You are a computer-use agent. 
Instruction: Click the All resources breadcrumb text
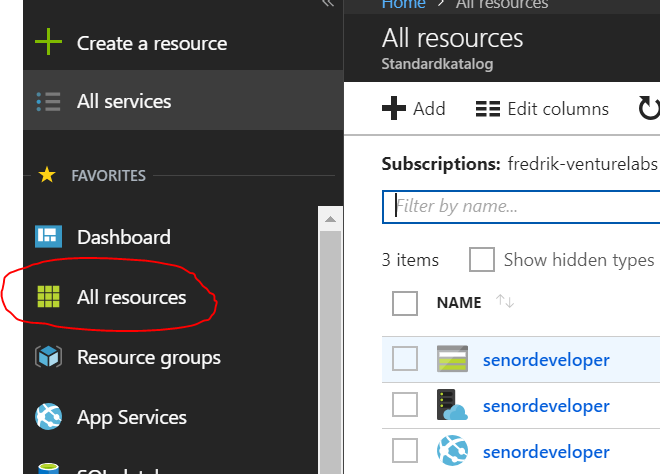coord(502,4)
